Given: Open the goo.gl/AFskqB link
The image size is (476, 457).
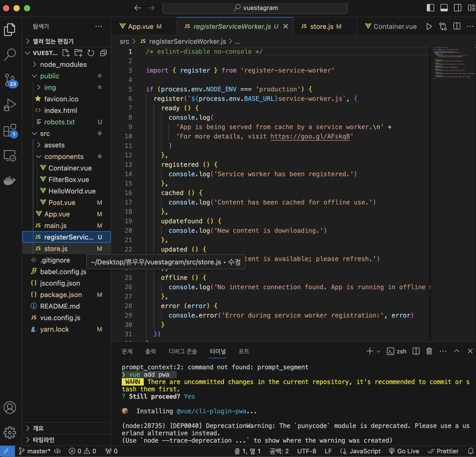Looking at the screenshot, I should point(310,136).
